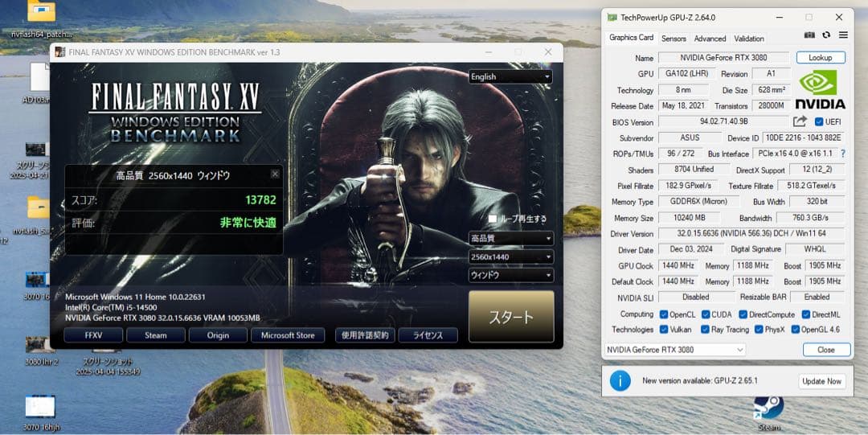868x435 pixels.
Task: Select the '3070 16' thumbnail desktop icon
Action: click(x=36, y=285)
